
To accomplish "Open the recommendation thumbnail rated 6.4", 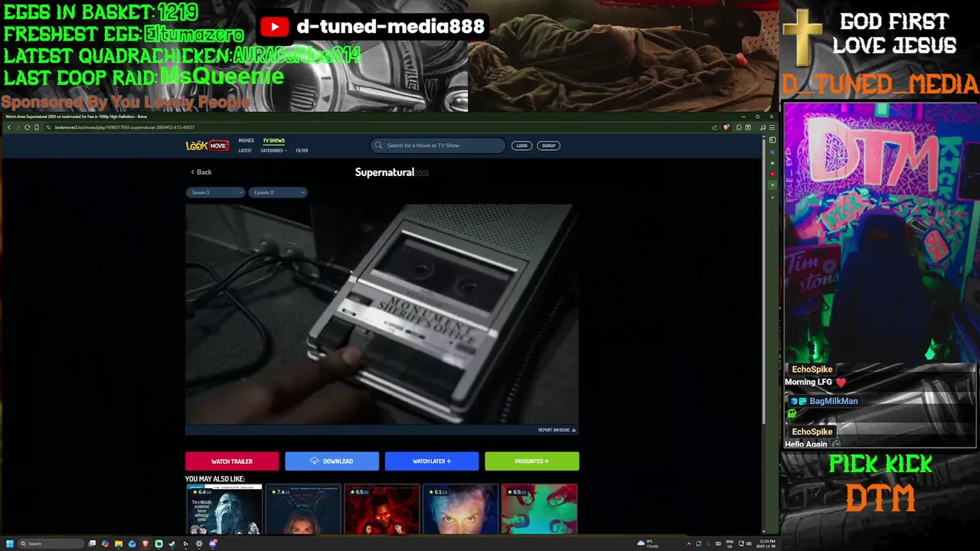I will click(x=224, y=510).
